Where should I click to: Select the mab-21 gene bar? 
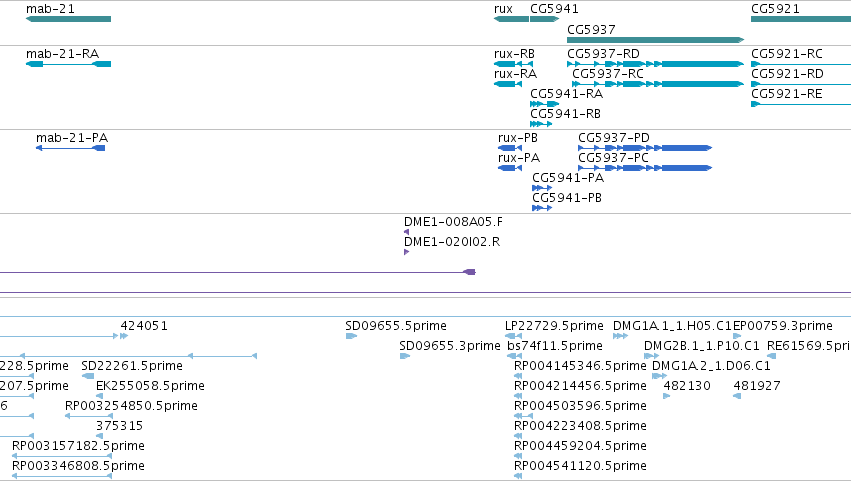point(68,19)
